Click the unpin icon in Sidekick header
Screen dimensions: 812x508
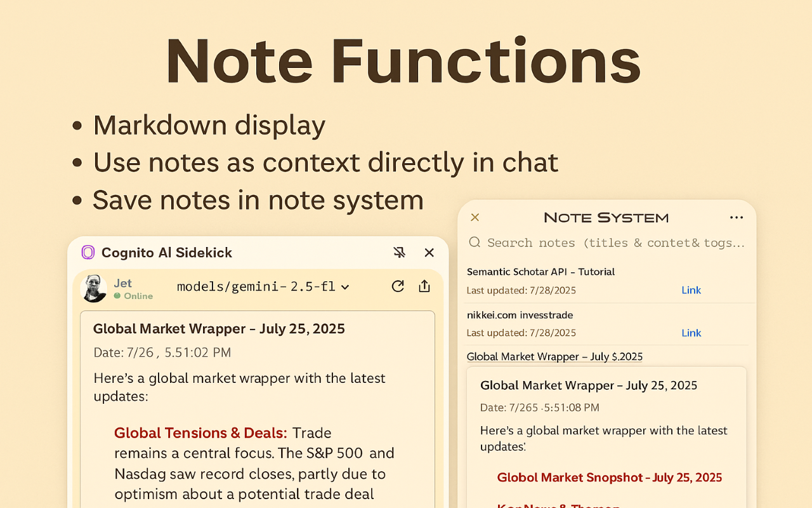[399, 253]
